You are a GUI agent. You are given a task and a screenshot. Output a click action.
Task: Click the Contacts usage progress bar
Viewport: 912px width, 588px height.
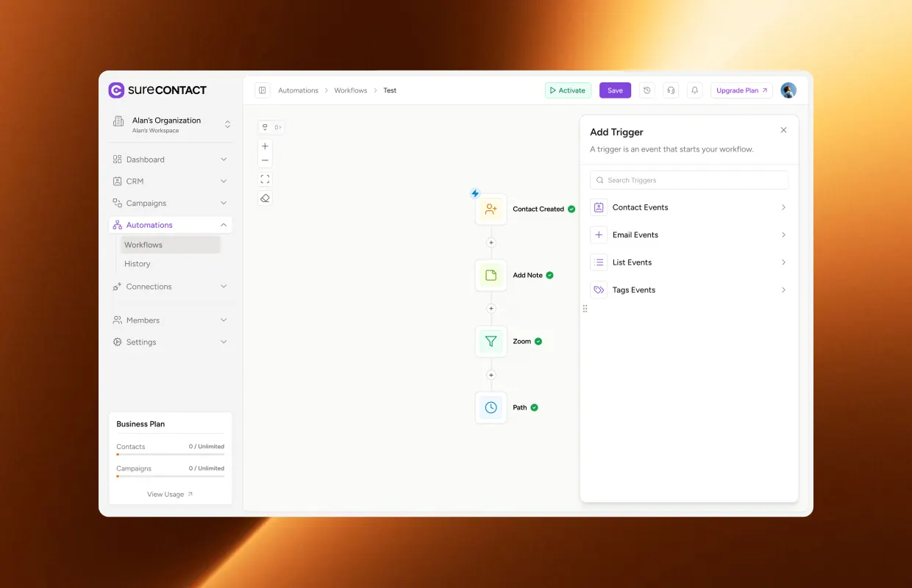171,454
